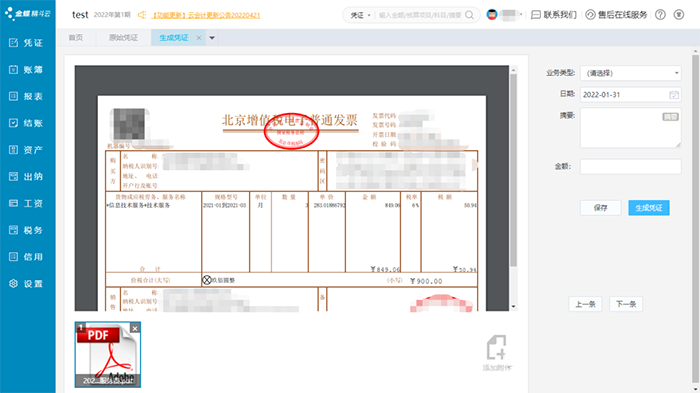Click the test company name

(x=80, y=15)
